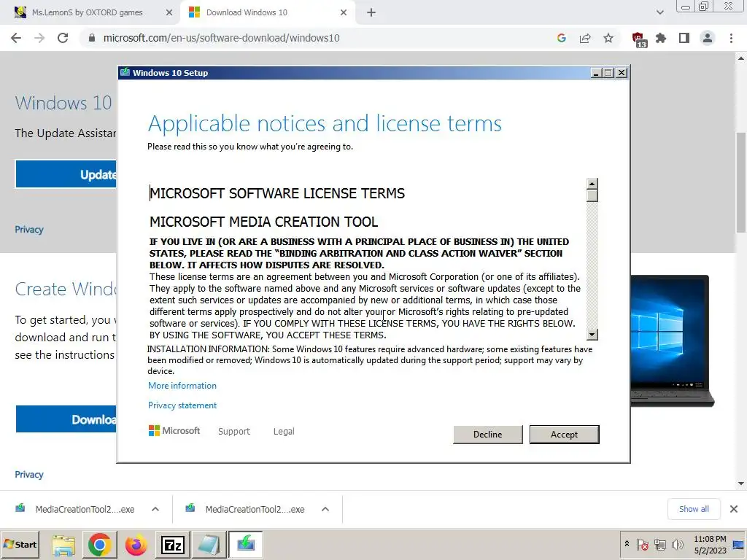The image size is (747, 560).
Task: Click license text scrollbar up arrow
Action: (592, 184)
